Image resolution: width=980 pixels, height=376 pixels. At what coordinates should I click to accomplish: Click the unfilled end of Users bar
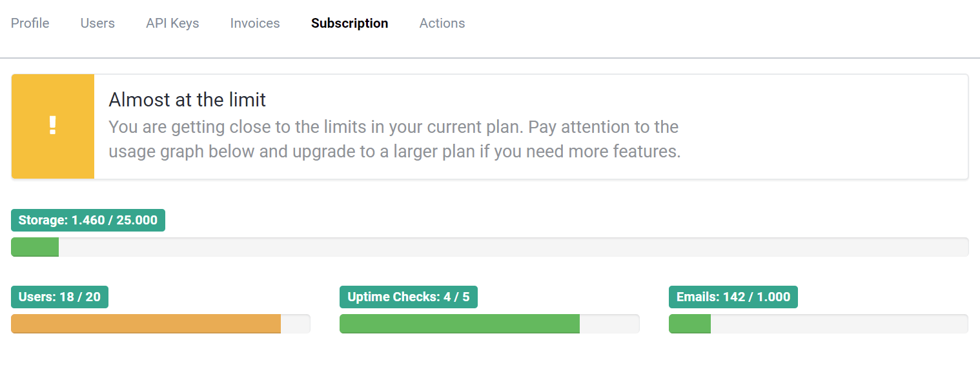pyautogui.click(x=296, y=324)
